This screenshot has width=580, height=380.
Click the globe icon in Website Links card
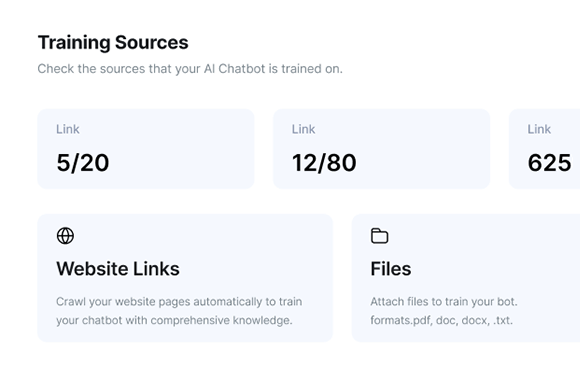pyautogui.click(x=65, y=236)
